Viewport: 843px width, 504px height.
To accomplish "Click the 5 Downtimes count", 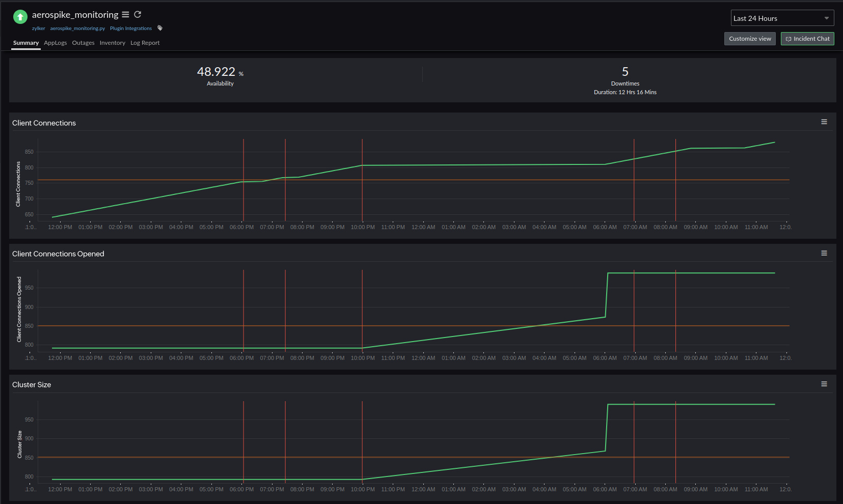I will point(625,72).
